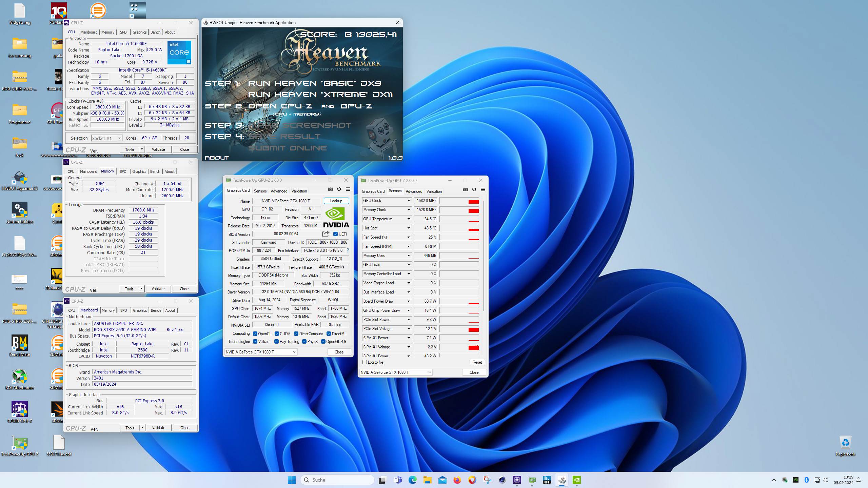Open Tools dropdown arrow in CPU-Z Memory window
Viewport: 868px width, 488px height.
pyautogui.click(x=142, y=289)
